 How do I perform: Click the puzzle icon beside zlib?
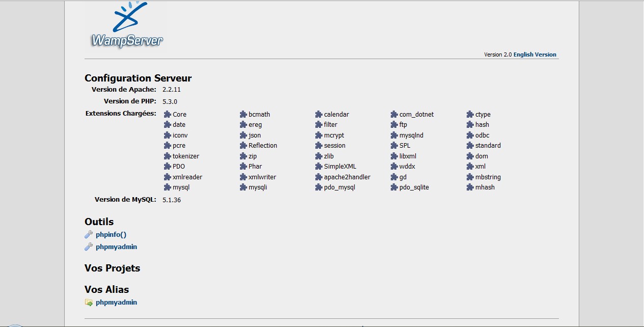coord(319,156)
